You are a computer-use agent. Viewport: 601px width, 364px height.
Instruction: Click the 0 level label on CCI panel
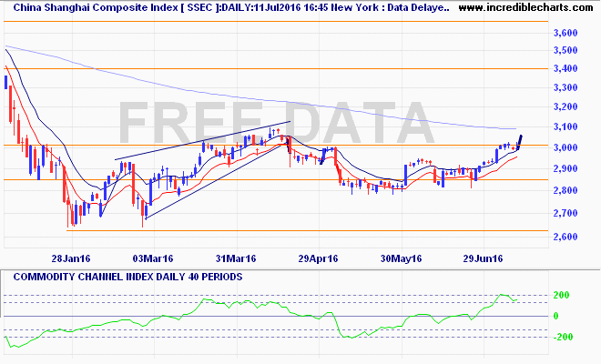point(555,316)
